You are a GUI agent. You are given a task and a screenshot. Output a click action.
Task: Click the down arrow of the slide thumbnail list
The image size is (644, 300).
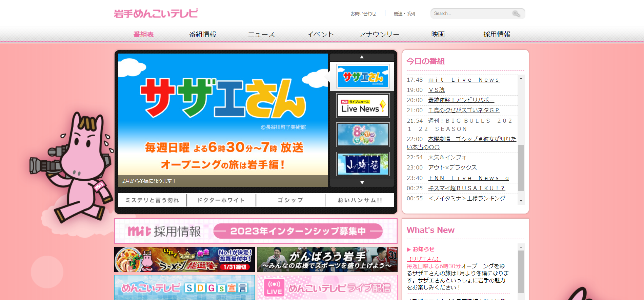[362, 182]
